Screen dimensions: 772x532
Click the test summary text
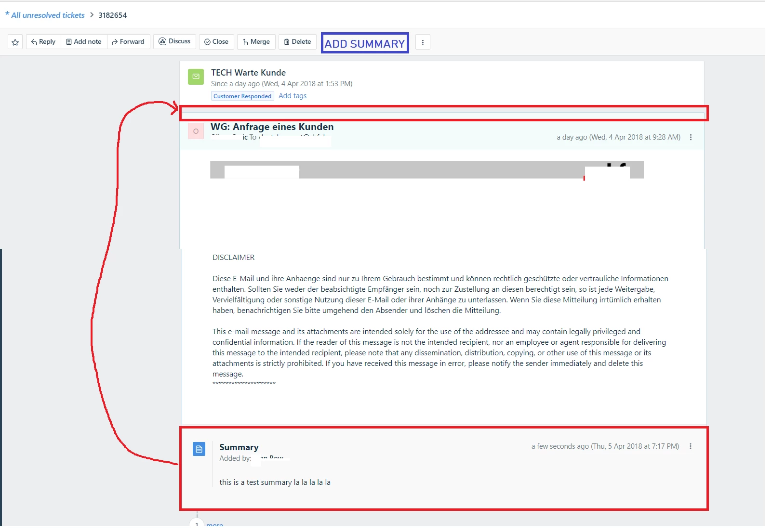pyautogui.click(x=275, y=482)
